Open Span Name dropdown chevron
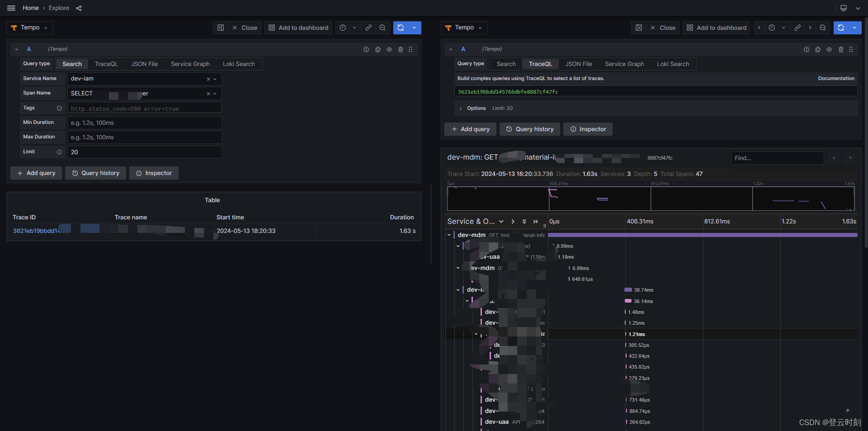868x431 pixels. [215, 94]
